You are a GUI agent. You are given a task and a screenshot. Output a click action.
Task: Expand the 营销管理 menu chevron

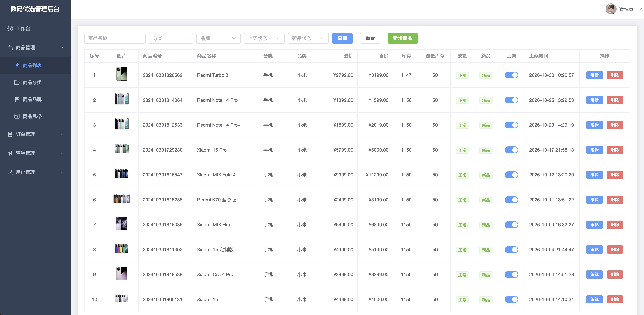[62, 153]
